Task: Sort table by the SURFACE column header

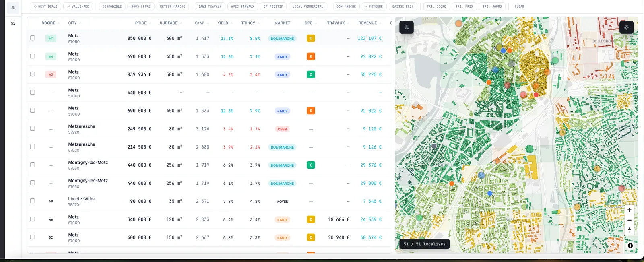Action: [x=171, y=23]
